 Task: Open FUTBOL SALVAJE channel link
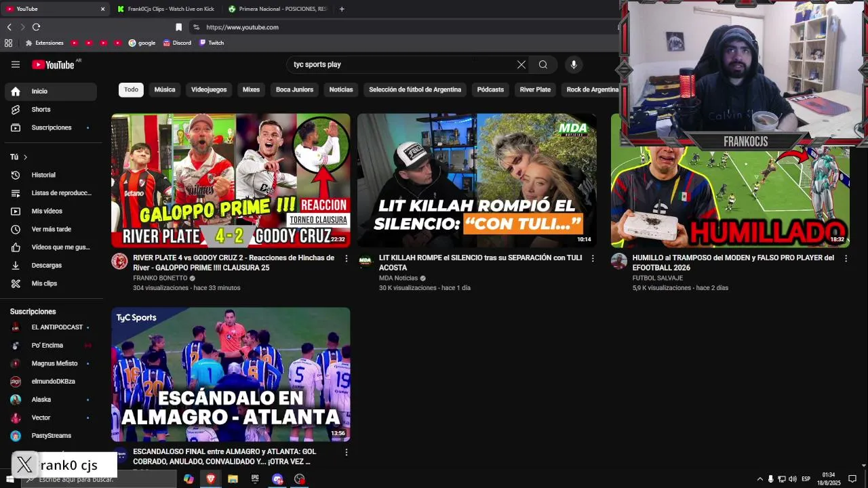(658, 278)
